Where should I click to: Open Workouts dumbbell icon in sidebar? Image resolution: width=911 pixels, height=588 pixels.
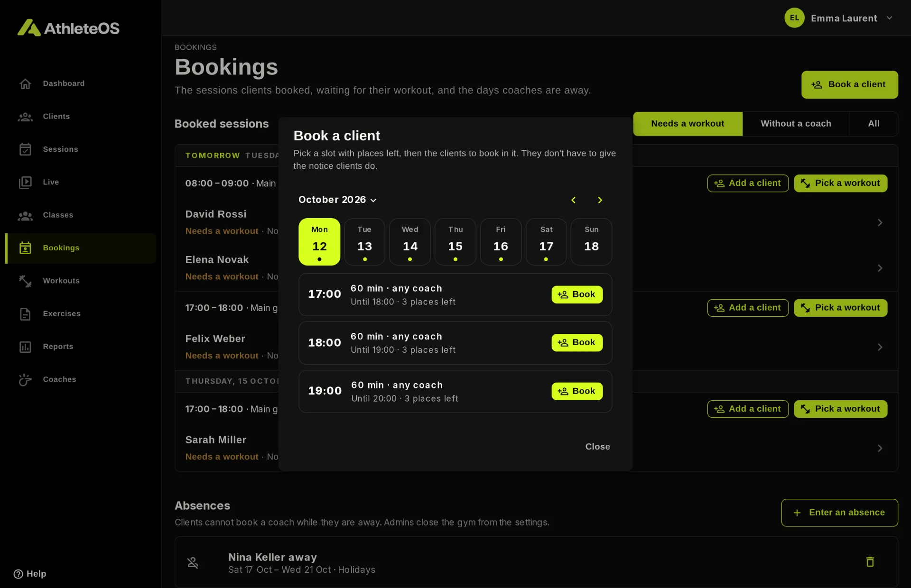point(25,281)
